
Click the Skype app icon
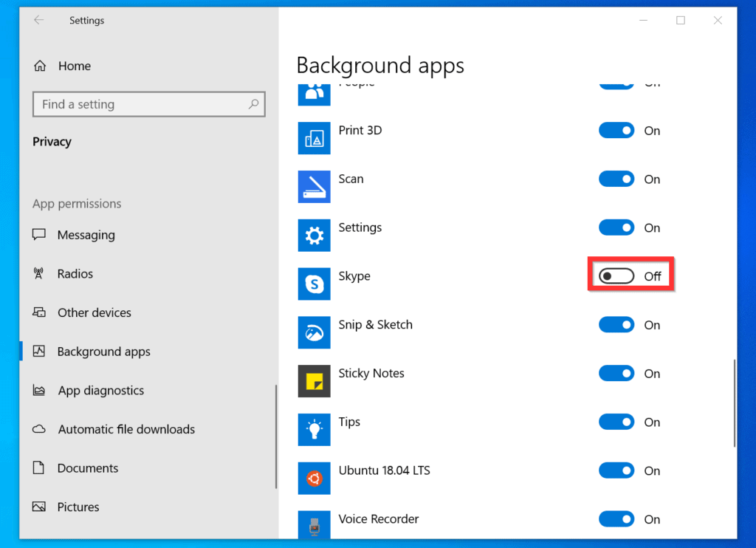[314, 284]
